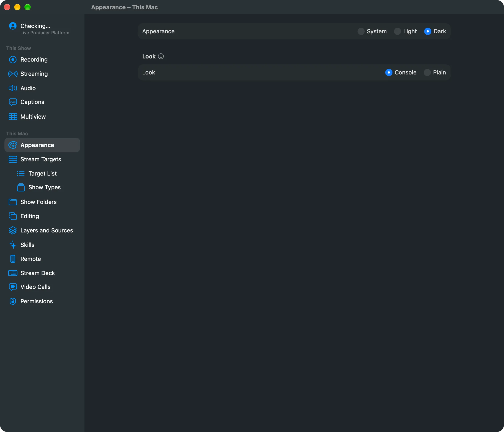
Task: Go to the Audio settings label
Action: (28, 88)
